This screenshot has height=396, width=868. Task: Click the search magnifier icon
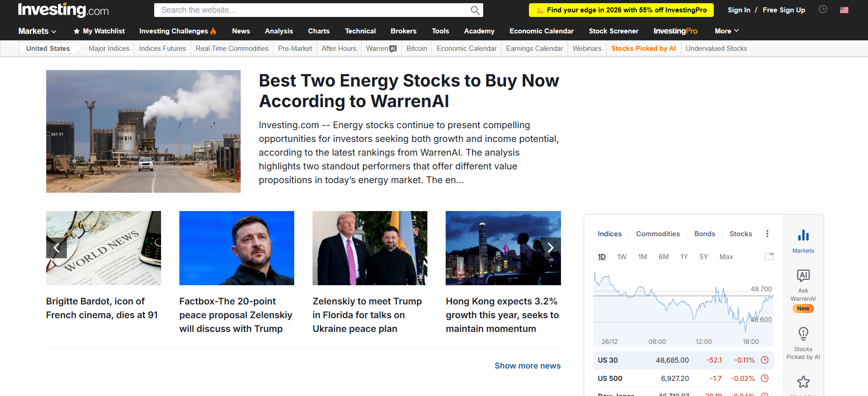click(x=475, y=10)
